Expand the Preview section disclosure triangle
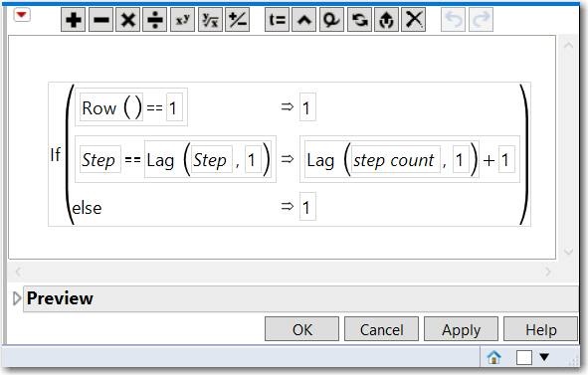 click(x=17, y=298)
